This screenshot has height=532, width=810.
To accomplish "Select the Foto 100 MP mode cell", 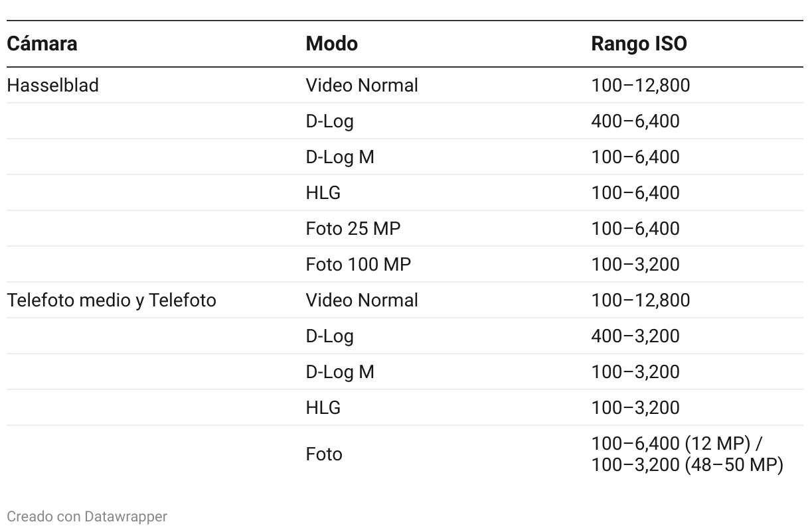I will click(x=359, y=265).
